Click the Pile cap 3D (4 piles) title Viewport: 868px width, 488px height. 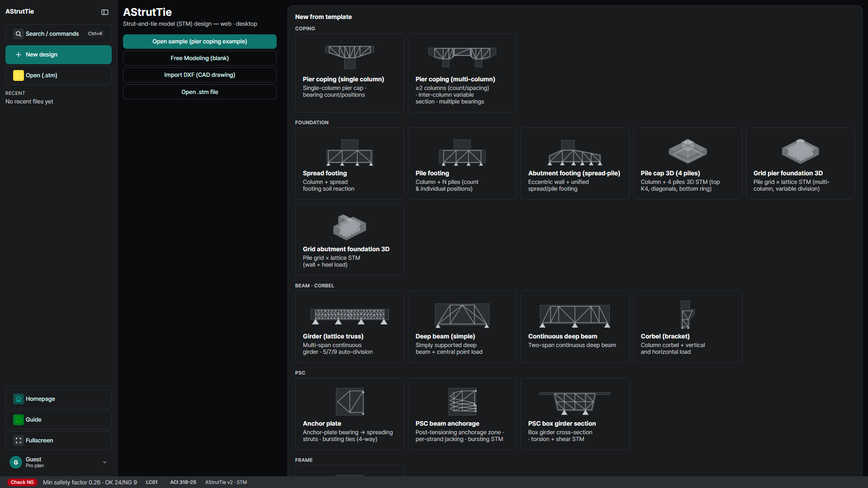pos(670,173)
